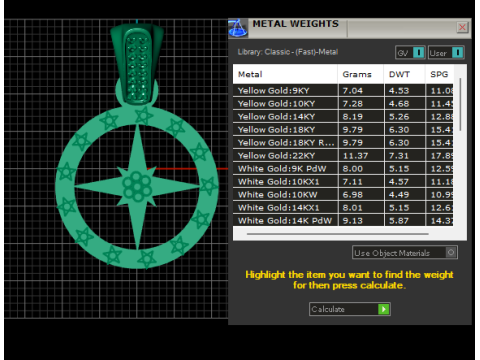The image size is (480, 360).
Task: Click the 8.19 grams value
Action: [x=352, y=117]
